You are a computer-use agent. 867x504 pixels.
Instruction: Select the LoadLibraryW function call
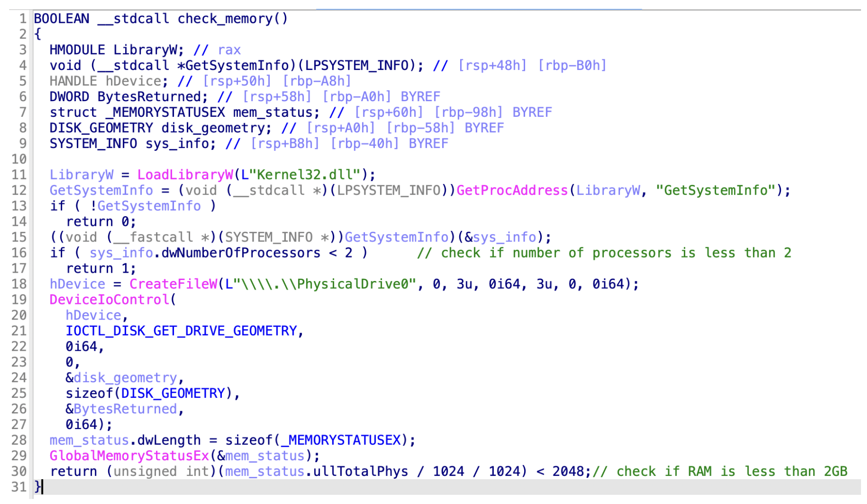pos(185,175)
